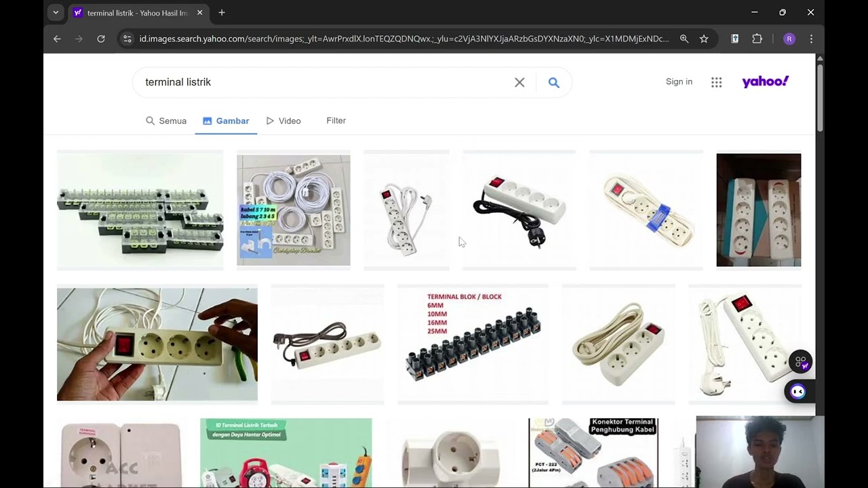Go back to previous page
Image resolution: width=868 pixels, height=488 pixels.
(x=57, y=39)
